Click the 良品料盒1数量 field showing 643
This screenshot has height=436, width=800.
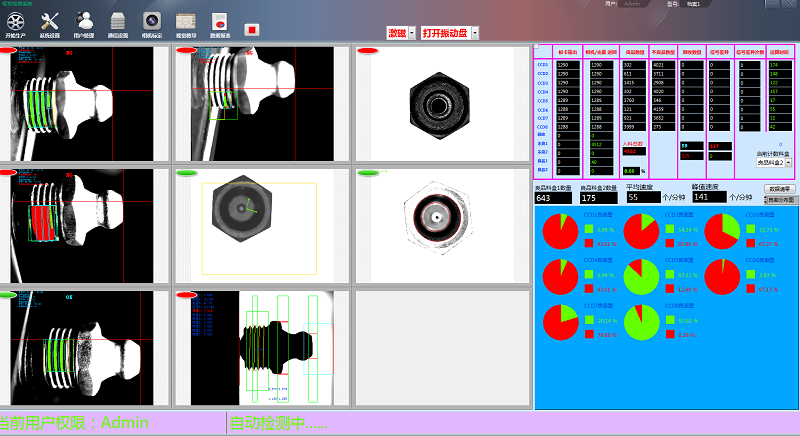555,198
